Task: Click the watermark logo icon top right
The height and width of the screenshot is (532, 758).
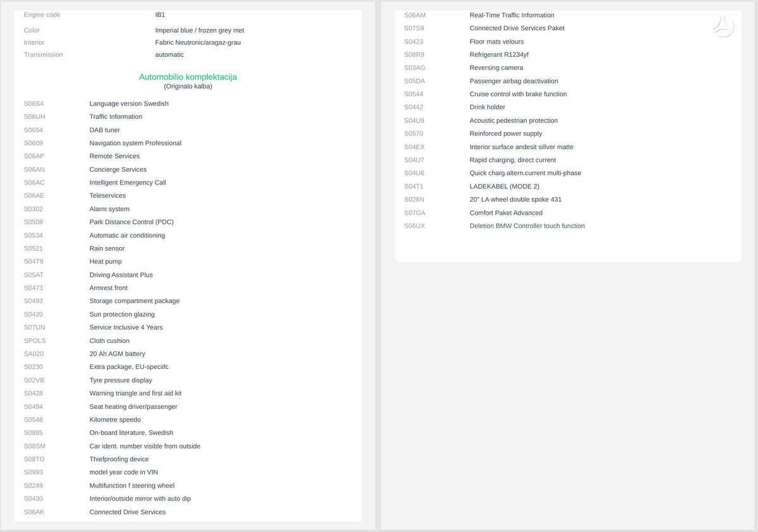Action: [x=723, y=27]
